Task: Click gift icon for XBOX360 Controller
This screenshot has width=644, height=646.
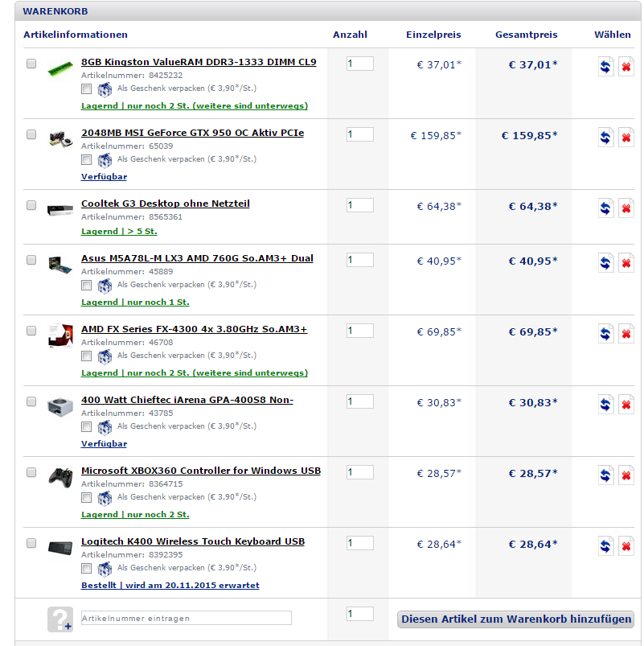Action: pos(105,499)
